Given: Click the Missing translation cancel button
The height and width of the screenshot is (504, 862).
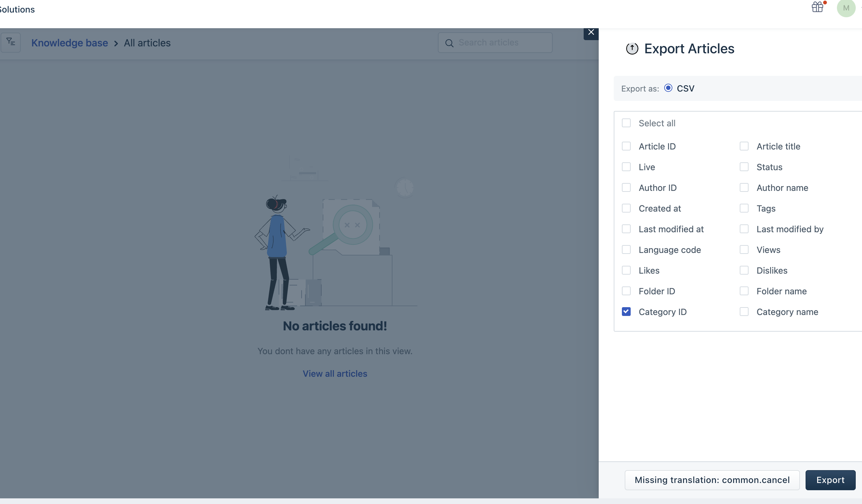Looking at the screenshot, I should tap(712, 480).
